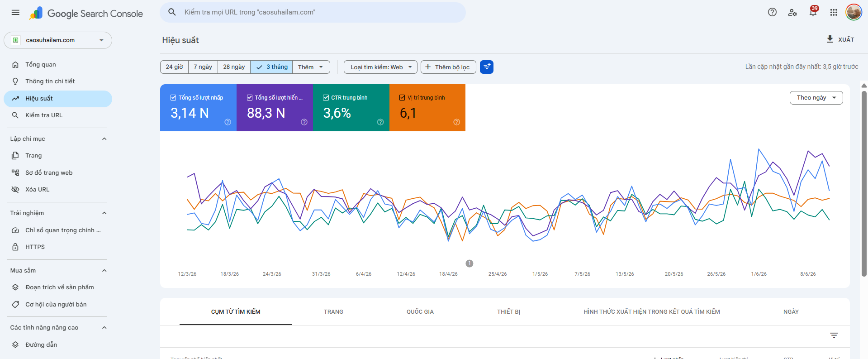Screen dimensions: 868x359
Task: Click the lock icon beside HTTPS
Action: pyautogui.click(x=15, y=247)
